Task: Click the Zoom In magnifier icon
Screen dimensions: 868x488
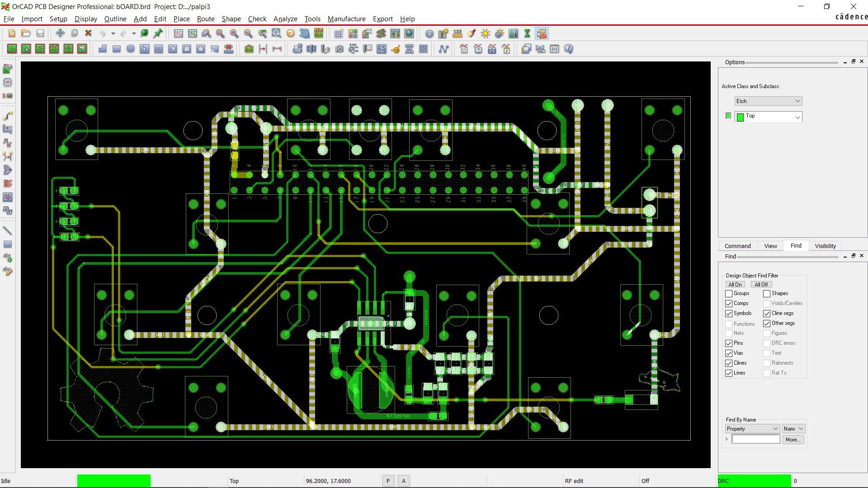Action: point(234,33)
